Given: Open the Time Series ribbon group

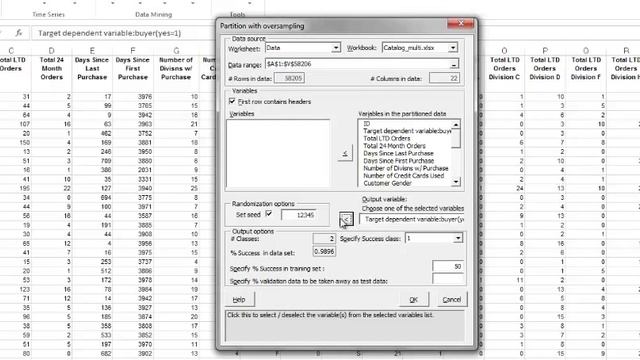Looking at the screenshot, I should [x=48, y=14].
